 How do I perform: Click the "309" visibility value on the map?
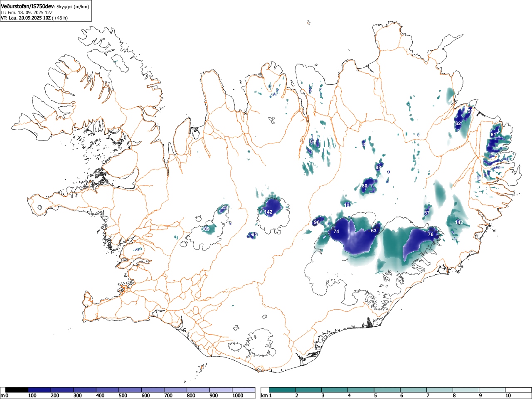point(205,229)
